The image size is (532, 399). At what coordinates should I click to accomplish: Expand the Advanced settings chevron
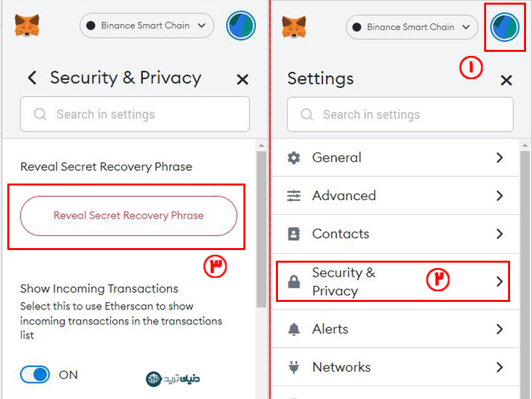499,196
